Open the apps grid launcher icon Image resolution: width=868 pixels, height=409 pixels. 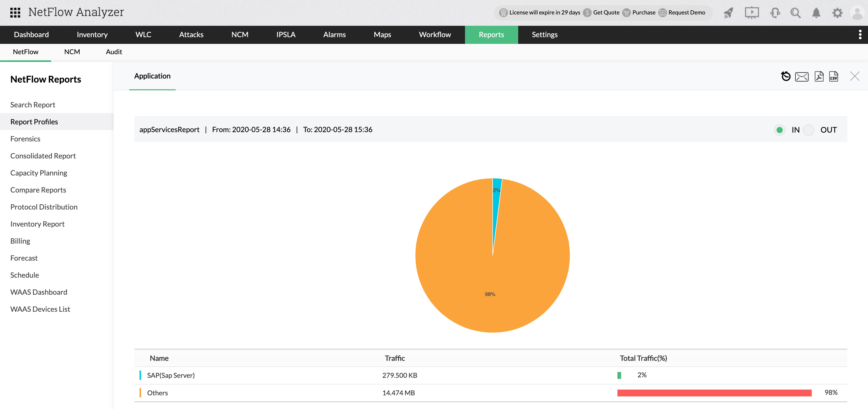pyautogui.click(x=15, y=12)
